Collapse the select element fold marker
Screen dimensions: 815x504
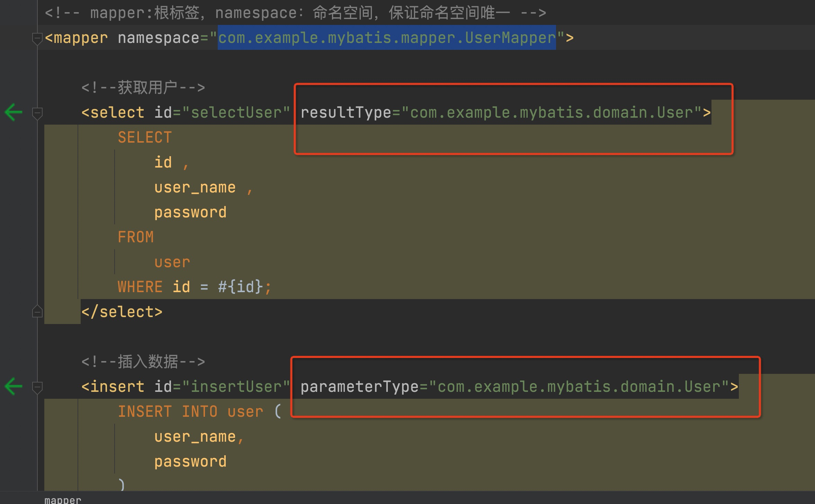[x=37, y=113]
